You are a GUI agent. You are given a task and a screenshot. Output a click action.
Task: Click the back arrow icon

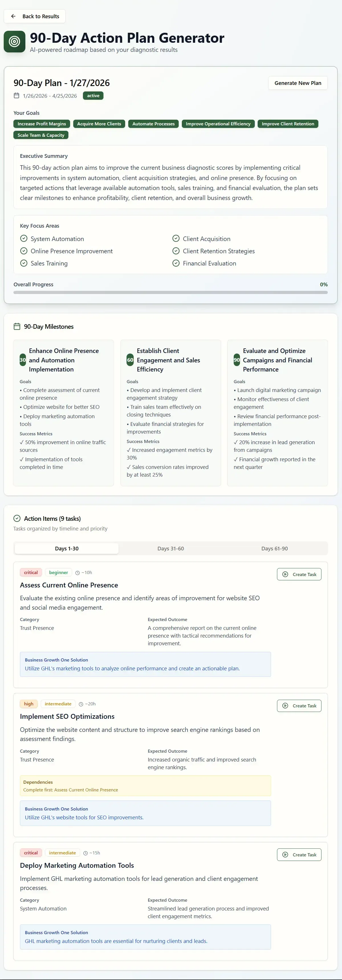[x=13, y=16]
